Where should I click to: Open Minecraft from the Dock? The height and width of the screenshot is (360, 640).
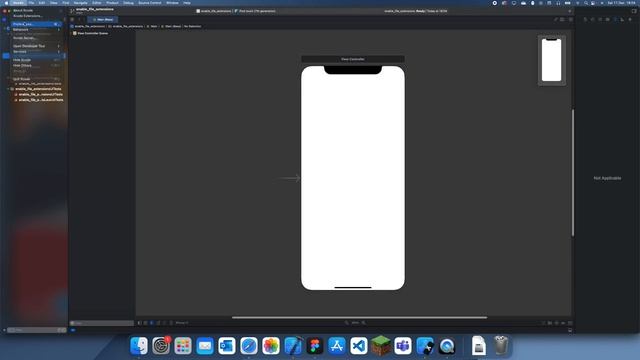click(381, 346)
